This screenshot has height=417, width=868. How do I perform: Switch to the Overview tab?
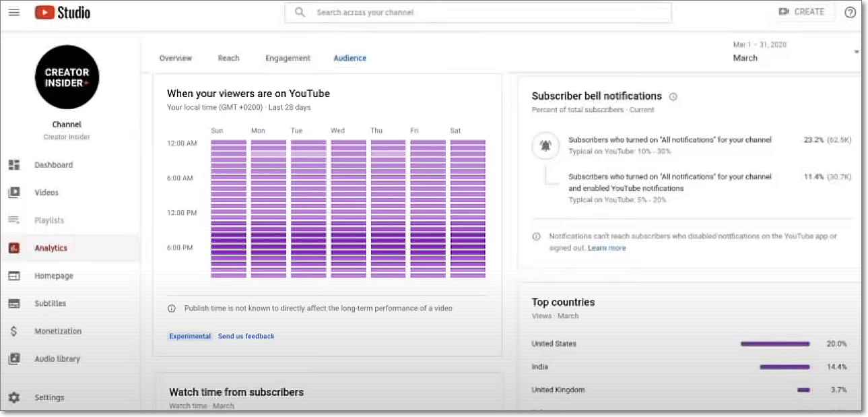176,58
